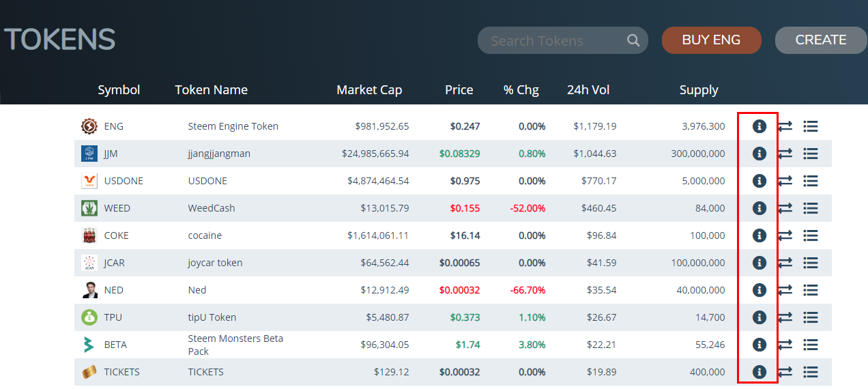
Task: Open list icon for JJM token
Action: point(811,154)
